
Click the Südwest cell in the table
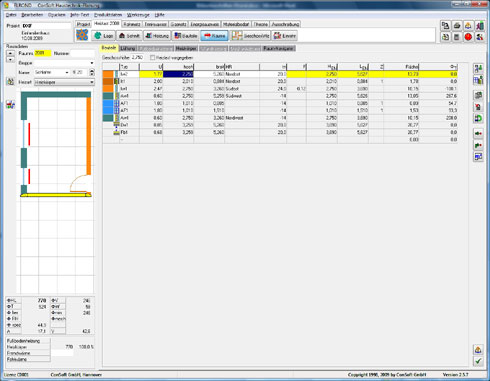pyautogui.click(x=242, y=96)
